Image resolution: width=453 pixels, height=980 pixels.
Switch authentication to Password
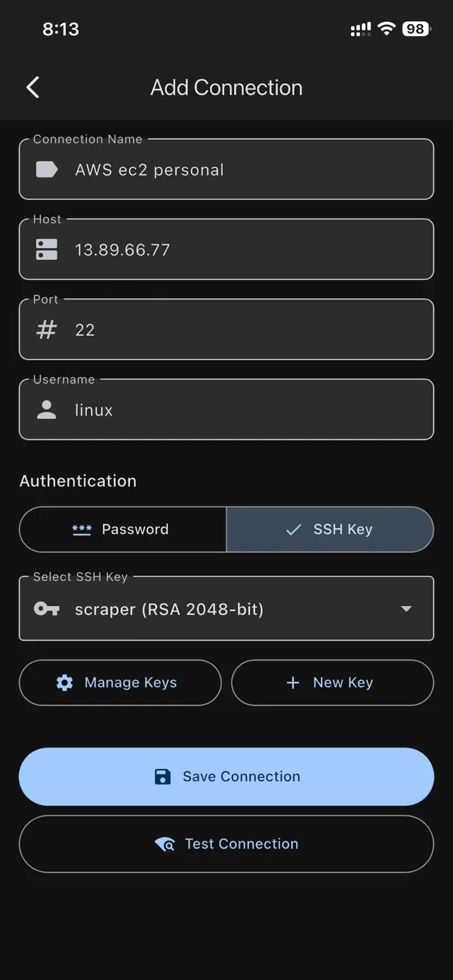tap(122, 529)
